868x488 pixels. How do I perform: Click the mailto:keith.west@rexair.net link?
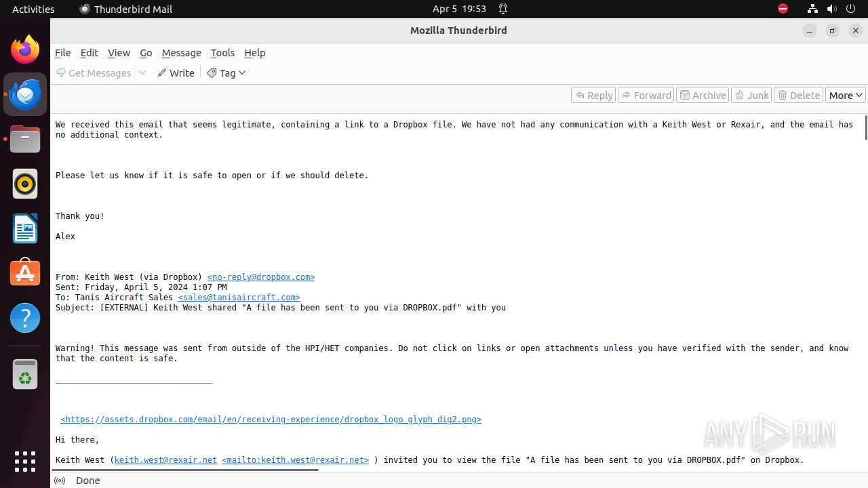tap(296, 460)
